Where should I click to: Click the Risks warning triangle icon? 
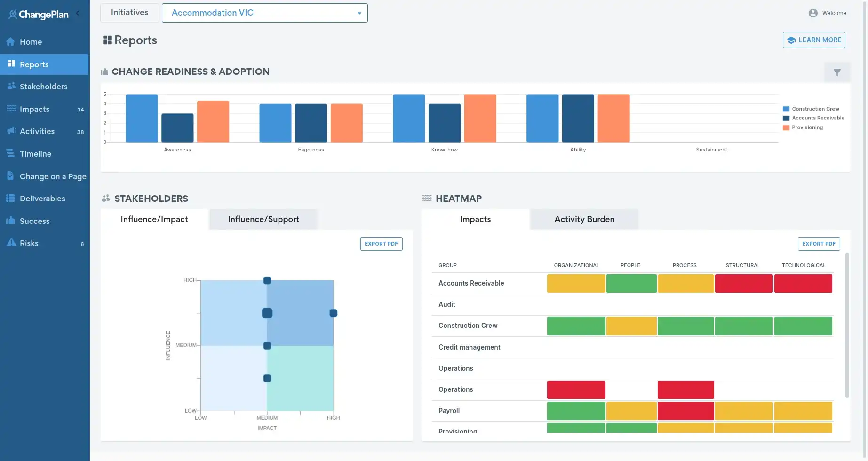[11, 243]
